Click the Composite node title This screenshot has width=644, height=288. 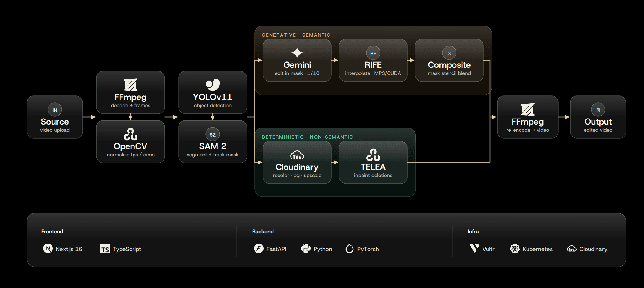449,65
